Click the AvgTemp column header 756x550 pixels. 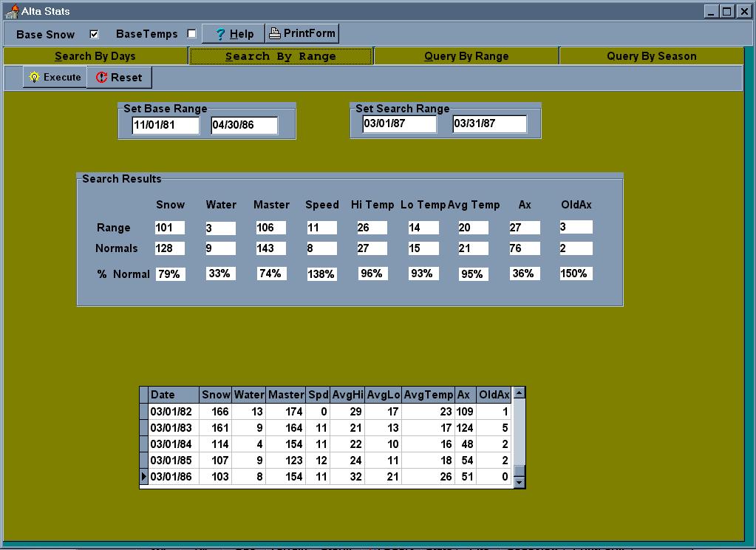click(x=428, y=395)
